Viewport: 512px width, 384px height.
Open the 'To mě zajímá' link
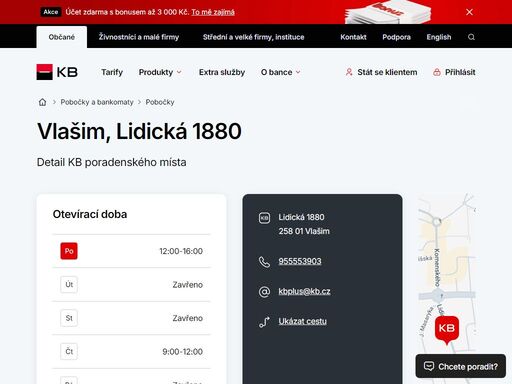[x=213, y=12]
